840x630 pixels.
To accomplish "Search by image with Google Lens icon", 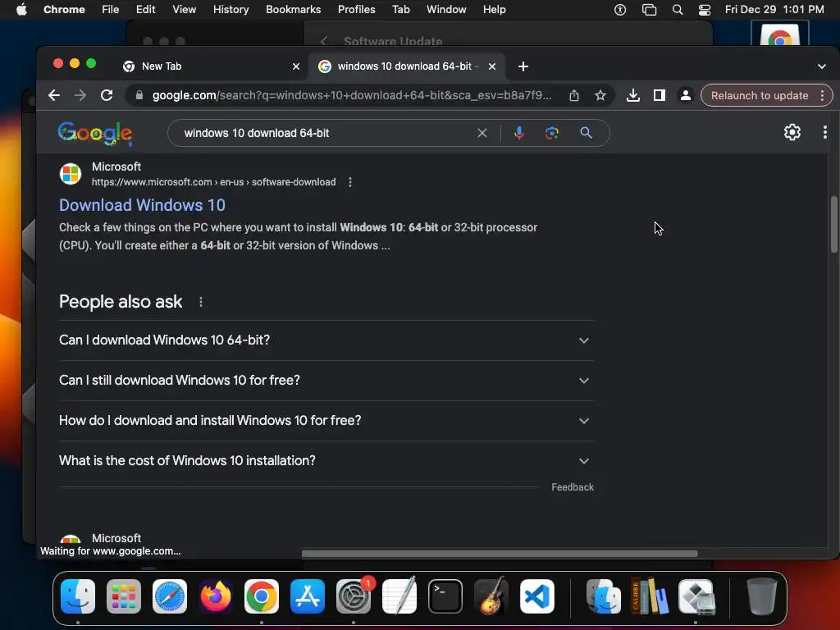I will coord(552,133).
